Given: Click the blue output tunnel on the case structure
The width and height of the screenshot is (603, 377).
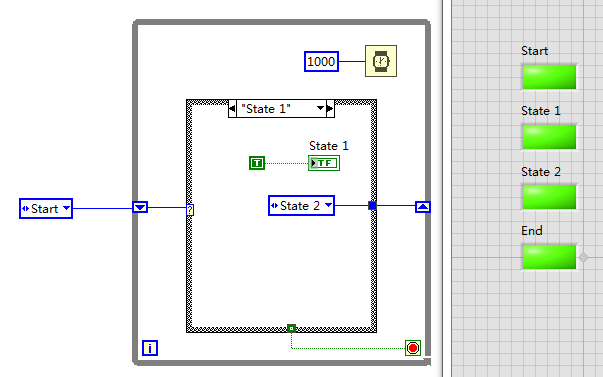Looking at the screenshot, I should 372,205.
